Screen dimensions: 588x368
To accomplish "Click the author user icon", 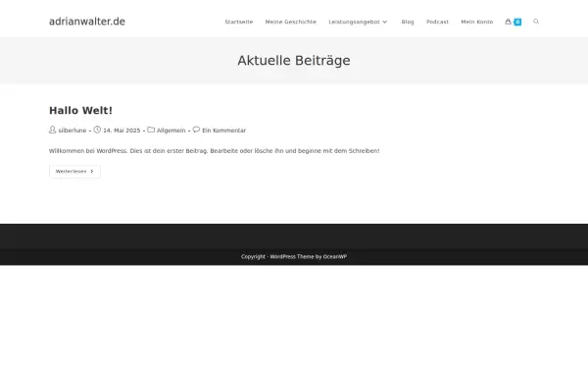I will pyautogui.click(x=53, y=130).
